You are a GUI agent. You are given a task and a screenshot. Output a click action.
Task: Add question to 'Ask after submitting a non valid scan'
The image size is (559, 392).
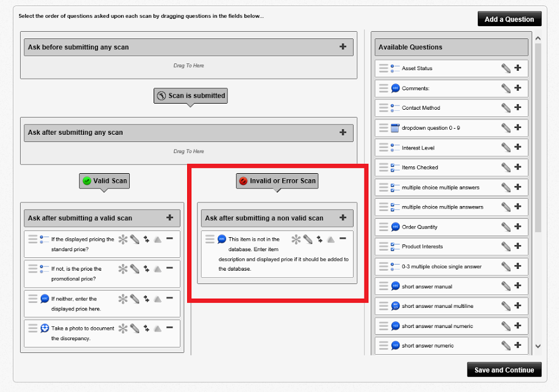pos(343,217)
